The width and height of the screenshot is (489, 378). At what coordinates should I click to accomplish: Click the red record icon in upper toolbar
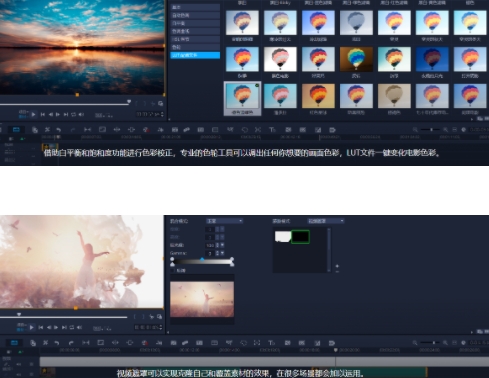(146, 130)
